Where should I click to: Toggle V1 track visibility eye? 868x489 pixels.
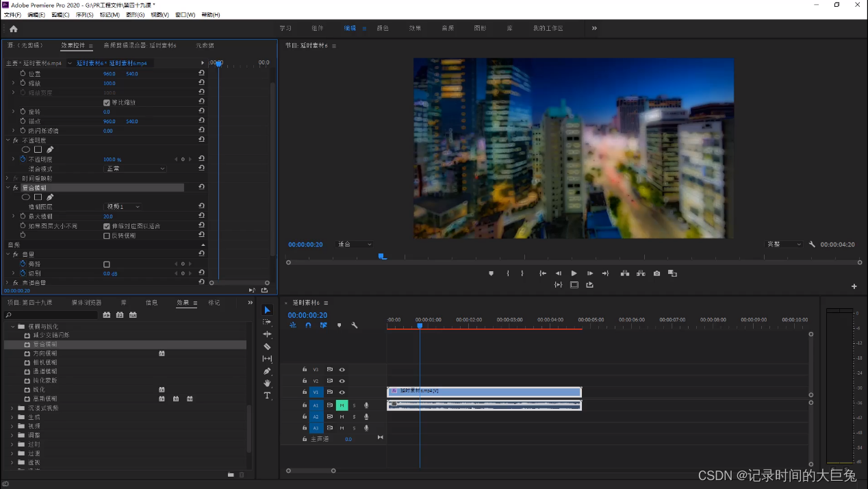(x=342, y=392)
